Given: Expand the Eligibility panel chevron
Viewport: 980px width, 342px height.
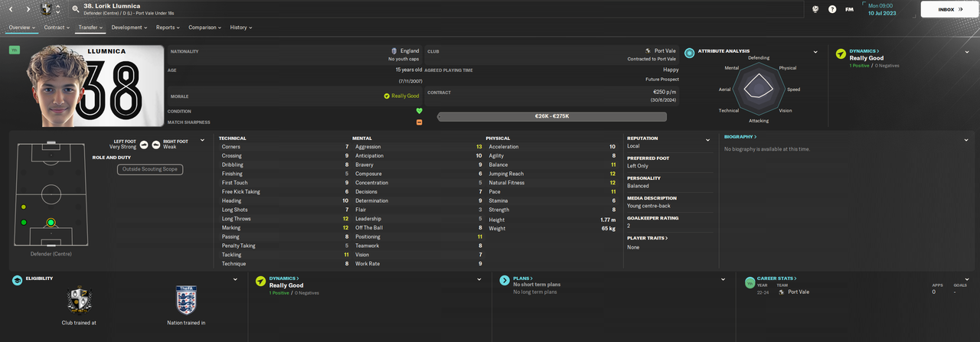Looking at the screenshot, I should click(235, 279).
